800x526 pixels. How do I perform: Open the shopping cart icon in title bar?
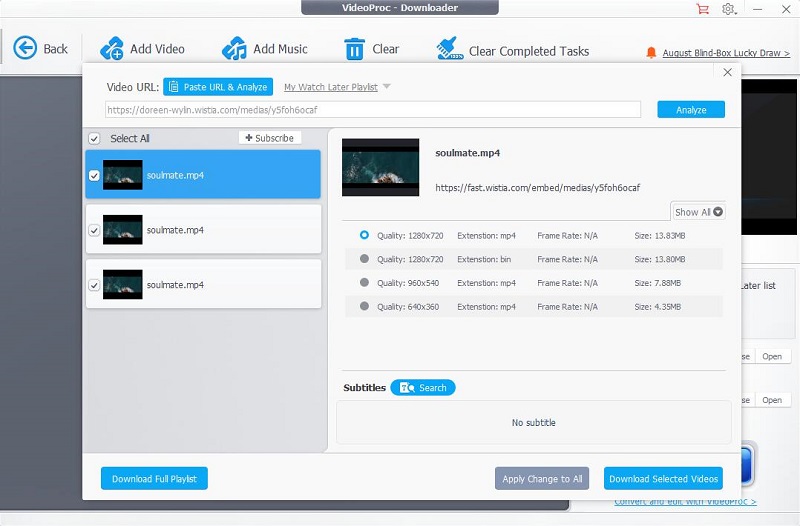[703, 9]
